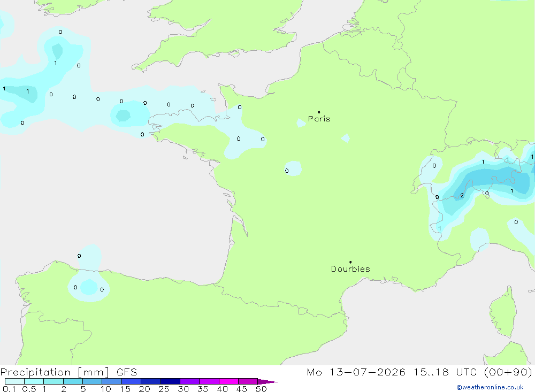
Task: Click the Corsica island shape
Action: tap(503, 312)
